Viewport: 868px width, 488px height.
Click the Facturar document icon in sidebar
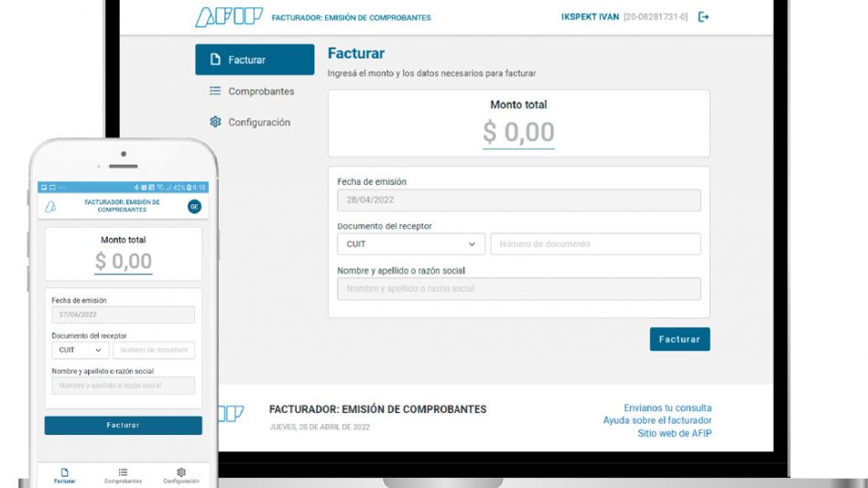tap(215, 60)
